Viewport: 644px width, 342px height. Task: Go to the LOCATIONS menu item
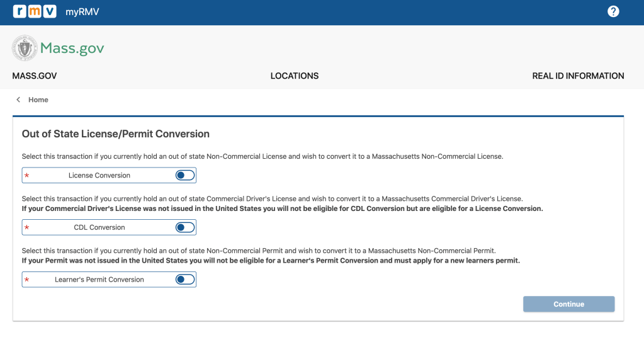pos(295,76)
